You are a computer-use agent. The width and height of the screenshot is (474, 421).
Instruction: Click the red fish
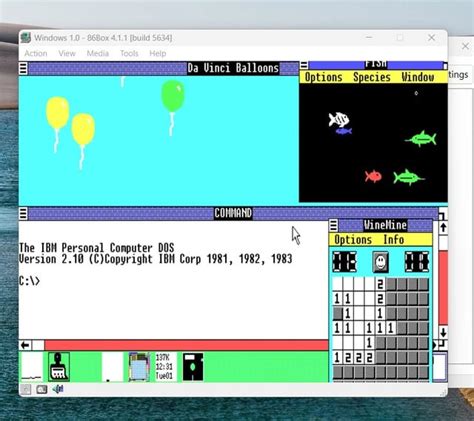coord(373,176)
